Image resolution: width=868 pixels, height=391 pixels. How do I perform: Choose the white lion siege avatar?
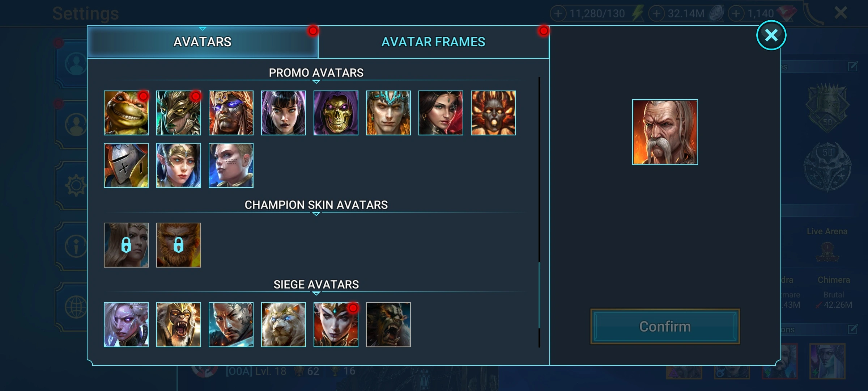[283, 325]
